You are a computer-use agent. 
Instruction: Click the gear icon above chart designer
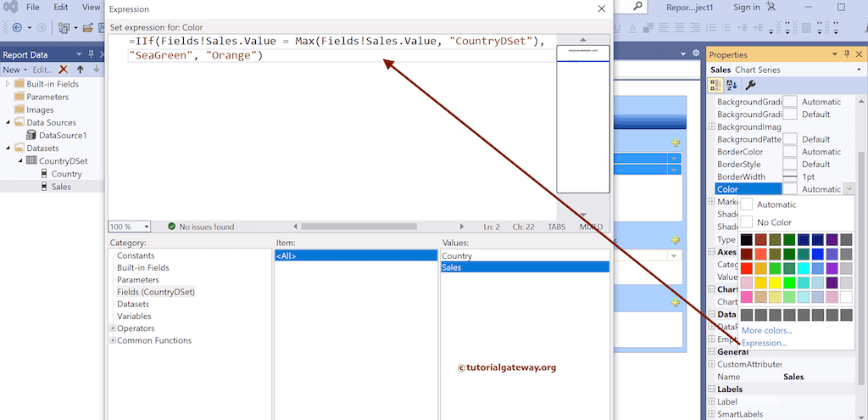696,53
